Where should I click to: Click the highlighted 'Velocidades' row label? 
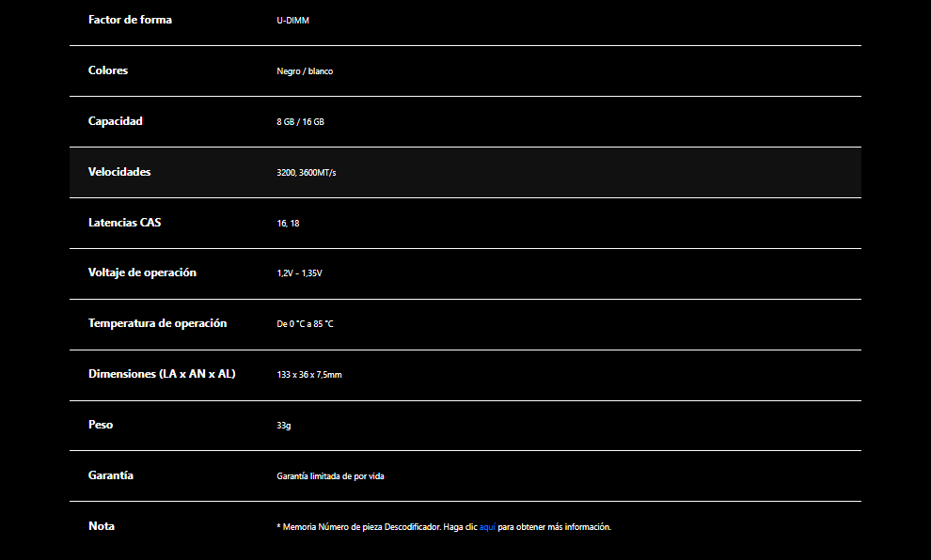tap(119, 172)
